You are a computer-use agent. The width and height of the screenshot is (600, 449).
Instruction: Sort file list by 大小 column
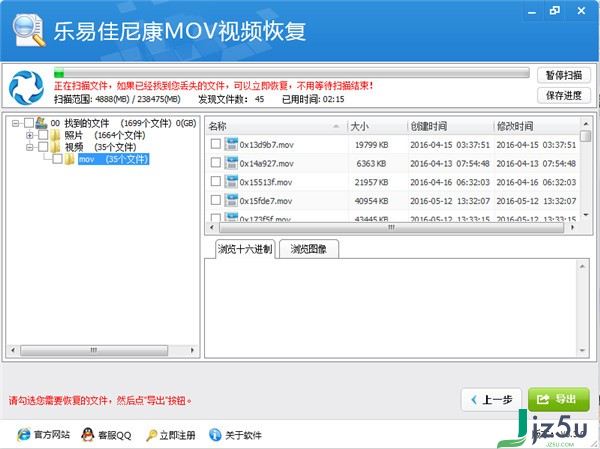pyautogui.click(x=377, y=126)
